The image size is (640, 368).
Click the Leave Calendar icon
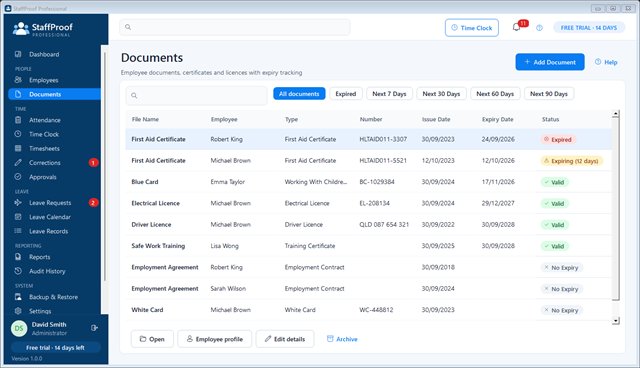pos(18,217)
